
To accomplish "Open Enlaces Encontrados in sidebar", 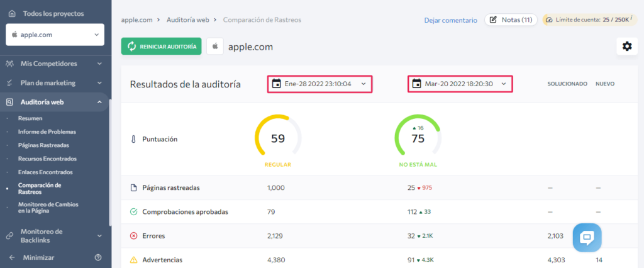I will pos(45,172).
